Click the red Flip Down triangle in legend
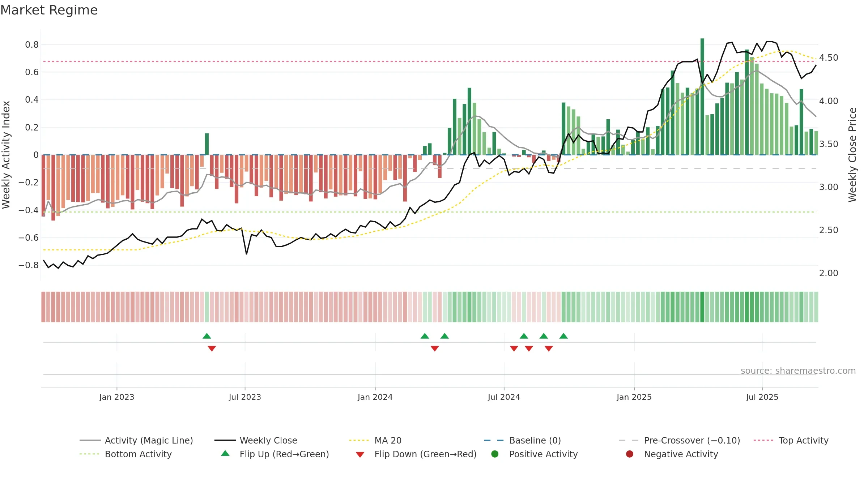Screen dimensions: 868x488 (x=360, y=455)
